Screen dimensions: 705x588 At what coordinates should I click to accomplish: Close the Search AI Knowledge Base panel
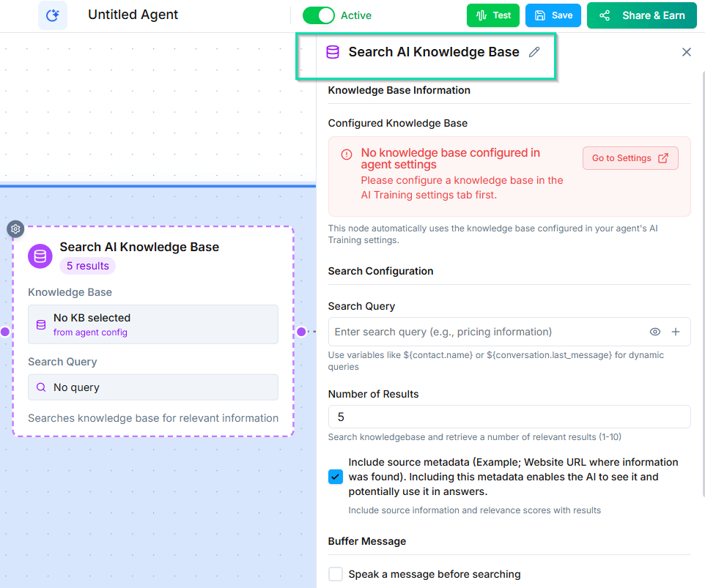click(x=686, y=51)
